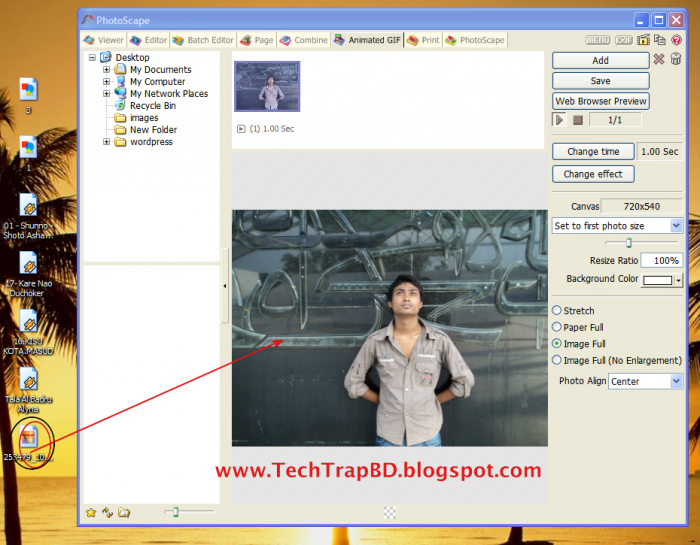Click the EXIF info icon
This screenshot has height=545, width=700.
[x=624, y=40]
